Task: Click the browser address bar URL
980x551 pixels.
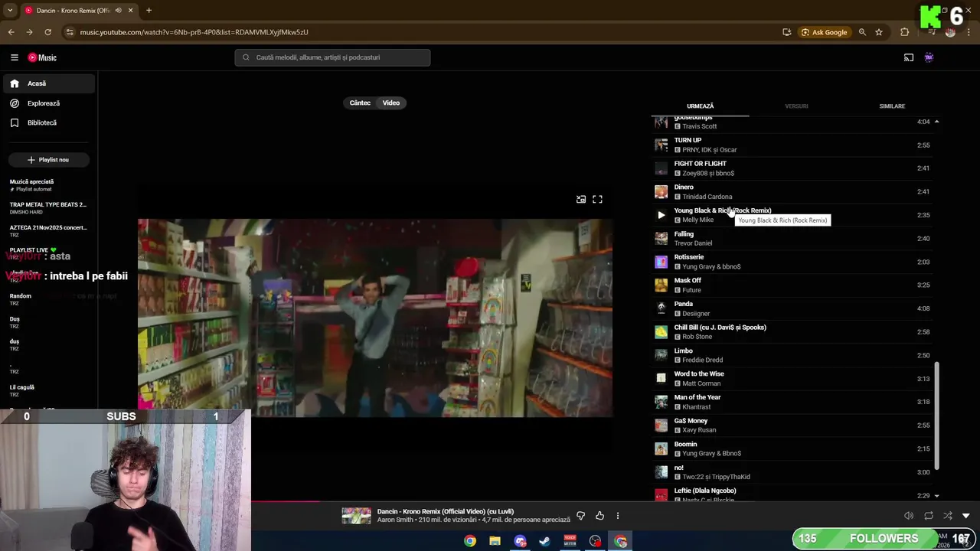Action: click(x=194, y=32)
